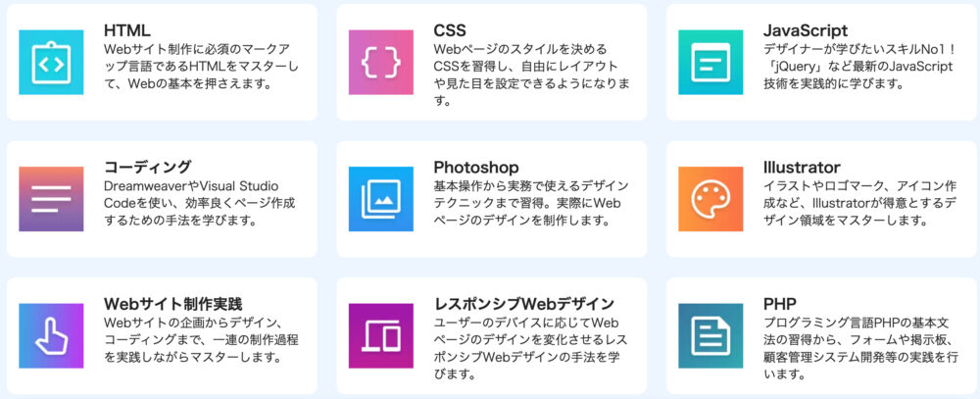Click the CSS curly braces icon
The height and width of the screenshot is (399, 980).
point(380,62)
